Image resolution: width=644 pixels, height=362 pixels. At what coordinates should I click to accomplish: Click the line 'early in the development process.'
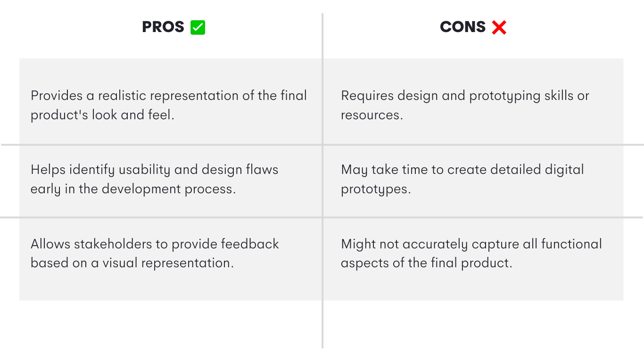[x=133, y=189]
